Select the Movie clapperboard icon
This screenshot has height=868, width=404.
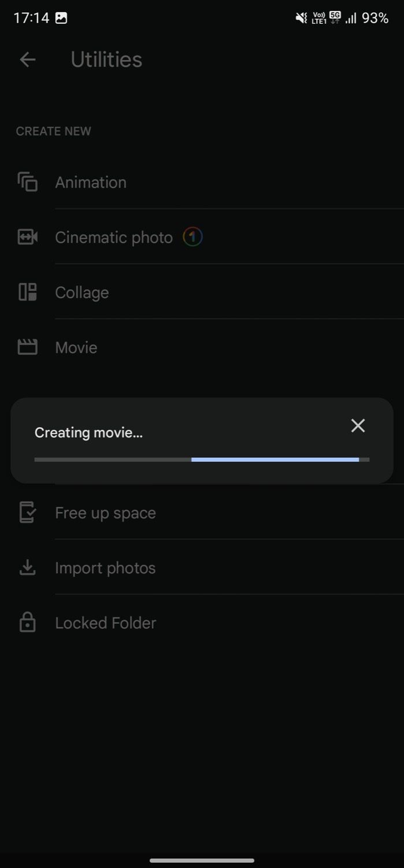(27, 347)
